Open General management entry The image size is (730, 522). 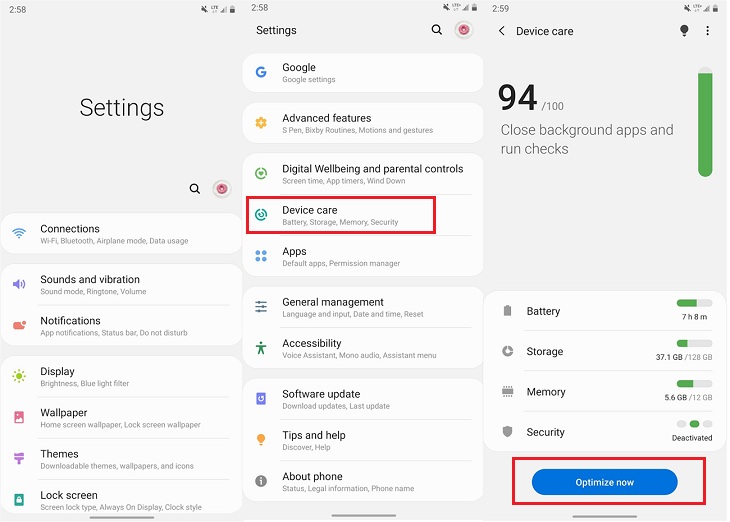[x=363, y=307]
